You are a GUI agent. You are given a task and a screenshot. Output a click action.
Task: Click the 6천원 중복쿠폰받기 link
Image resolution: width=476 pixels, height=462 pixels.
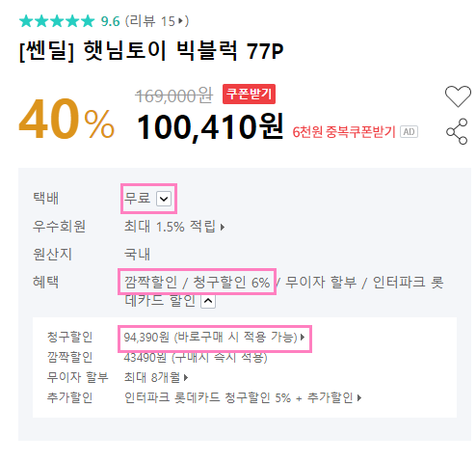tap(344, 132)
